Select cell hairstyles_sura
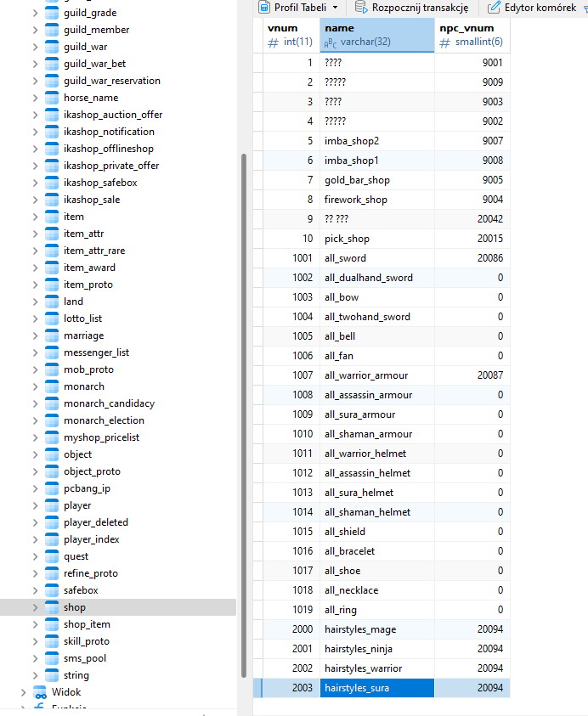Image resolution: width=588 pixels, height=716 pixels. (x=377, y=688)
